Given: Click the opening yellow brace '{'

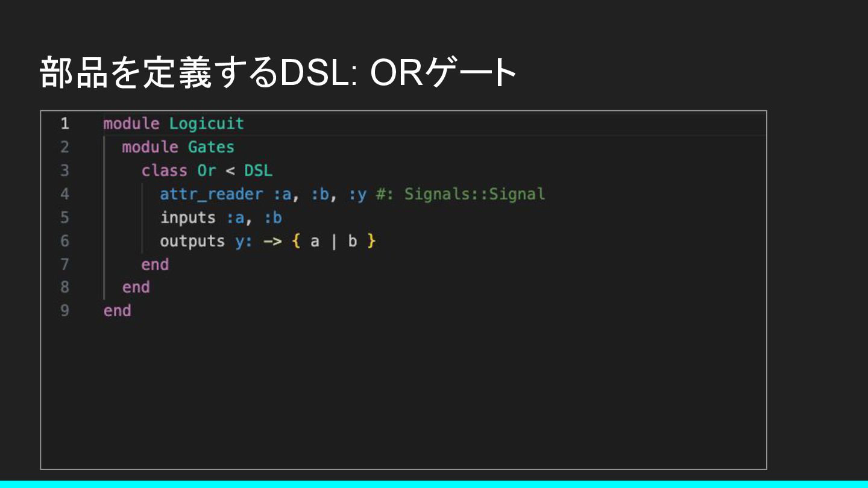Looking at the screenshot, I should click(x=296, y=242).
